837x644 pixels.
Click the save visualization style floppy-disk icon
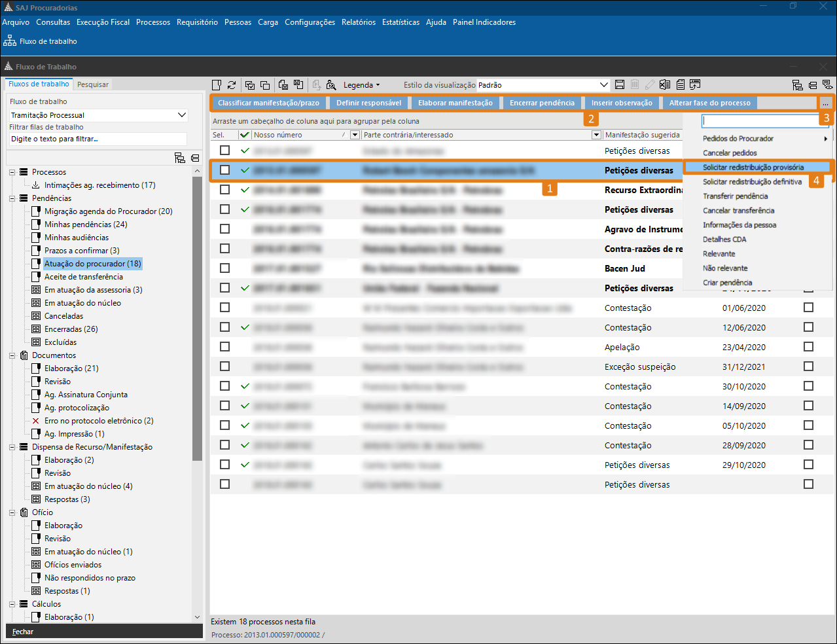tap(620, 85)
